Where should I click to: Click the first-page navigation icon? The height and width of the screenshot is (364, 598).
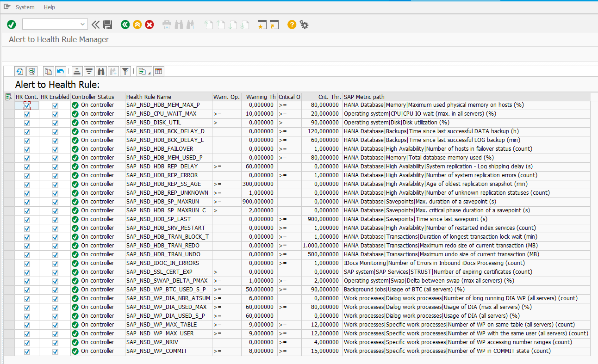click(209, 25)
